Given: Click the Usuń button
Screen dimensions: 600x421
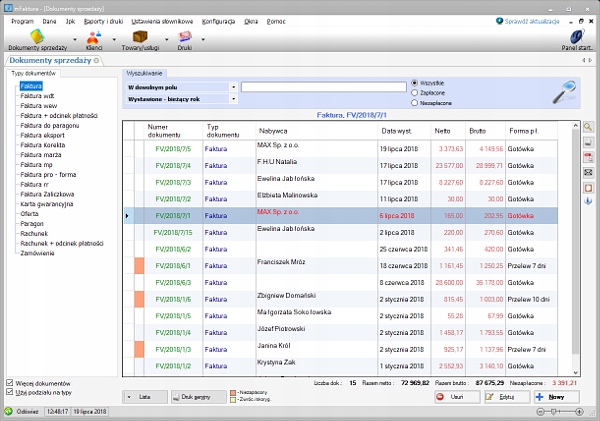Looking at the screenshot, I should pyautogui.click(x=457, y=397).
